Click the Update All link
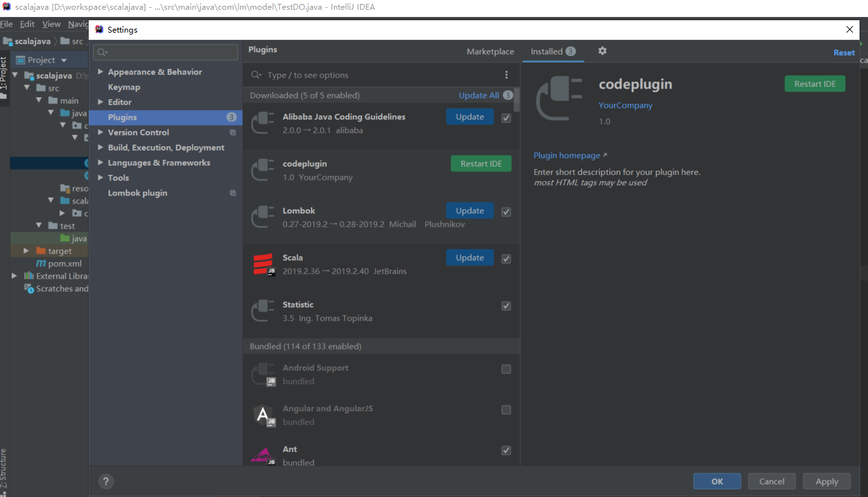868x497 pixels. click(x=479, y=95)
